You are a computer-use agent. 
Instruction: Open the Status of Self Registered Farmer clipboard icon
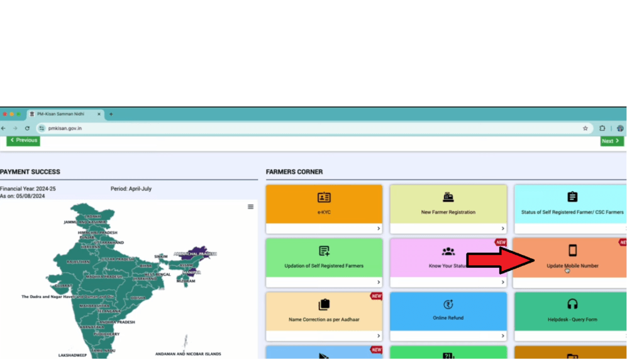click(x=572, y=197)
